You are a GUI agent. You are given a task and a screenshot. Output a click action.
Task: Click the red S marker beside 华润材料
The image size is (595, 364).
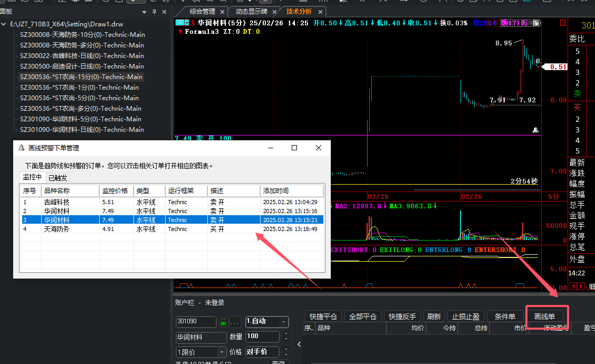[x=193, y=23]
